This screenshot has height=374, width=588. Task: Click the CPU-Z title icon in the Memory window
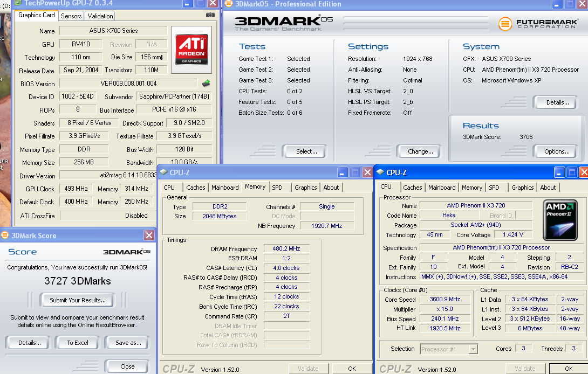pos(164,172)
